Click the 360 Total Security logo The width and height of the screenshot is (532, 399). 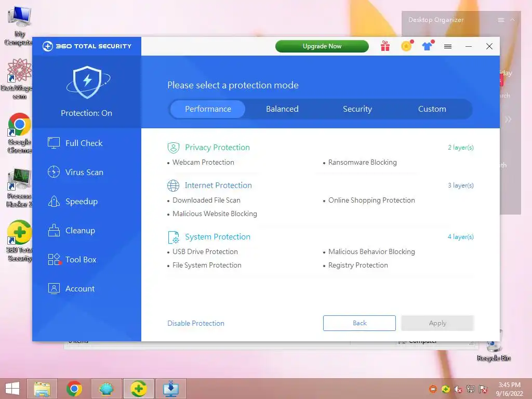pos(87,46)
